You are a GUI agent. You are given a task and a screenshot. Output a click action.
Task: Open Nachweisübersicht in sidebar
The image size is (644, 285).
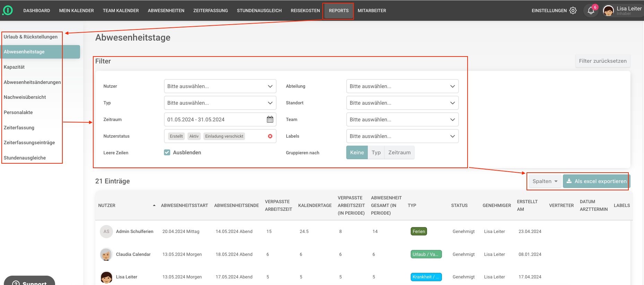(25, 97)
